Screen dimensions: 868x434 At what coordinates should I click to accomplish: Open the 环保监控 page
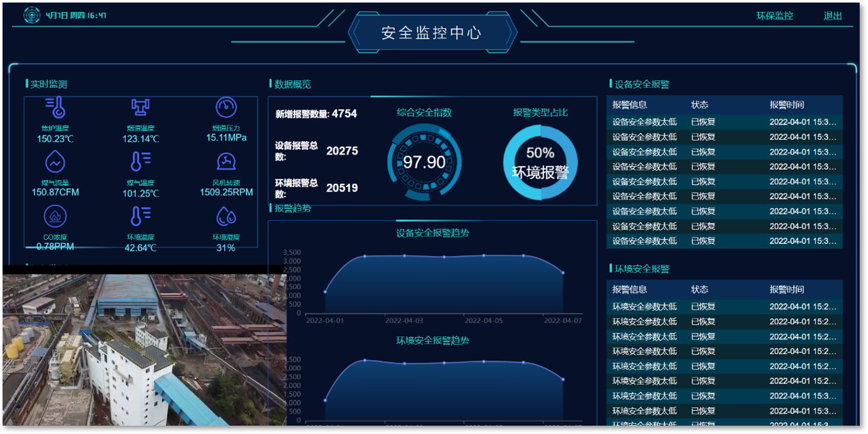tap(775, 16)
